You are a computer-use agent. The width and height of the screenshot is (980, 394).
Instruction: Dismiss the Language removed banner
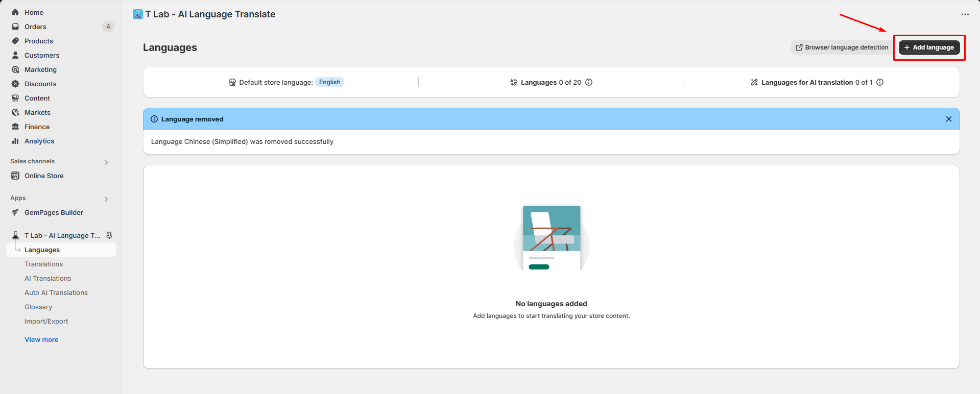pos(949,119)
